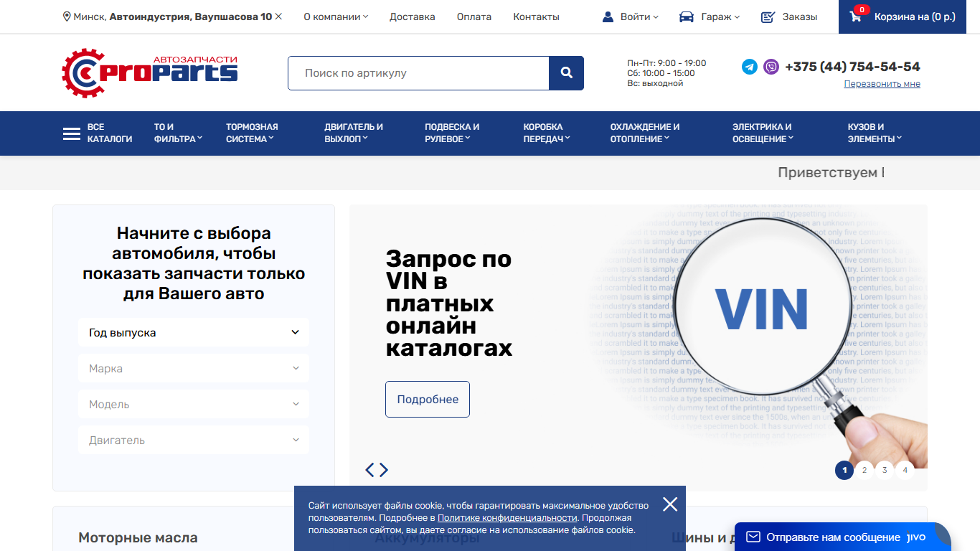Click envelope icon in chat widget

tap(753, 537)
